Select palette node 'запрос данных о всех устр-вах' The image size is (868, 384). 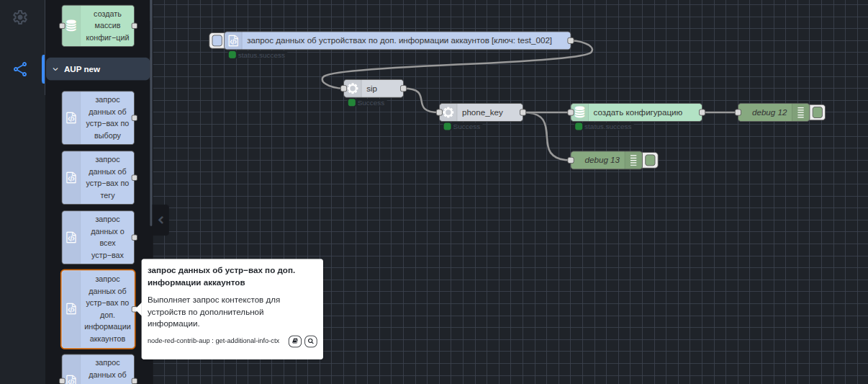98,237
